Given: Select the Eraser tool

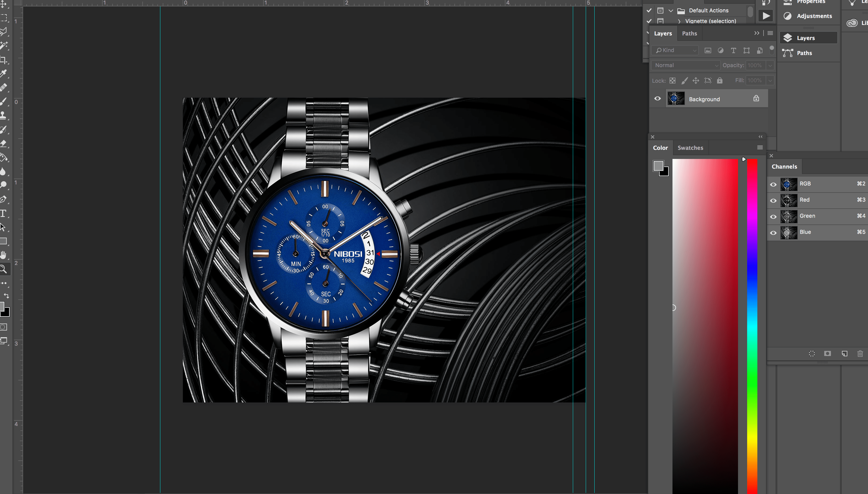Looking at the screenshot, I should [3, 144].
